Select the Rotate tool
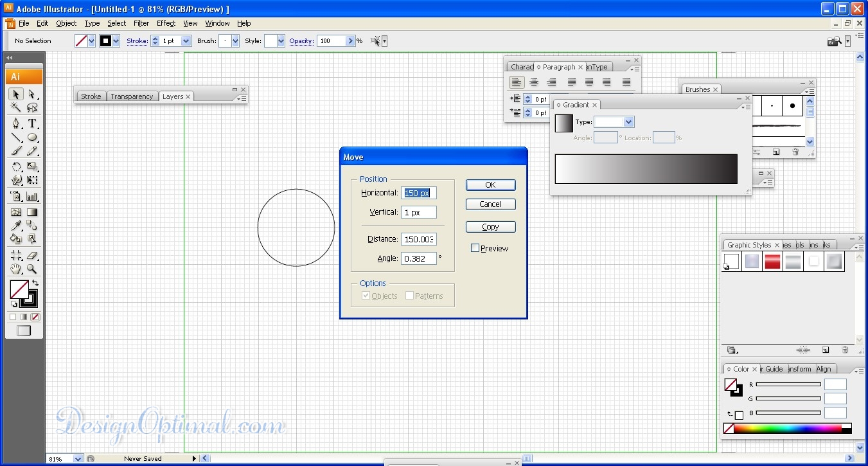 click(16, 167)
